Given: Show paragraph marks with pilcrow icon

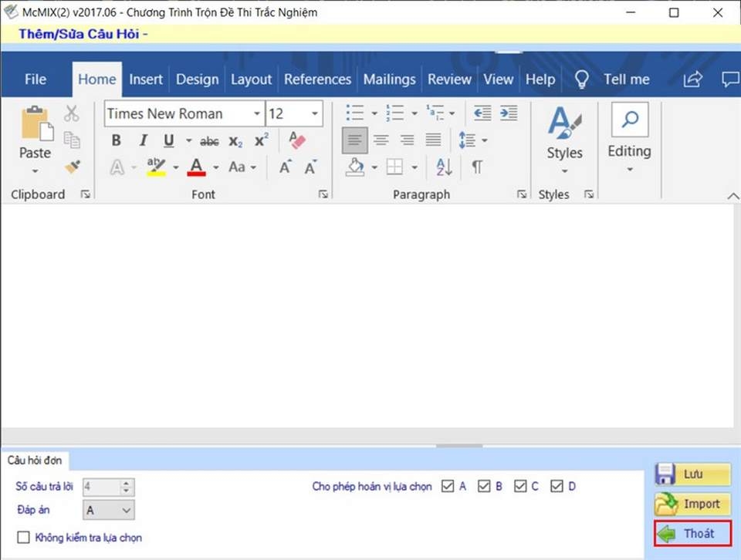Looking at the screenshot, I should pyautogui.click(x=478, y=167).
